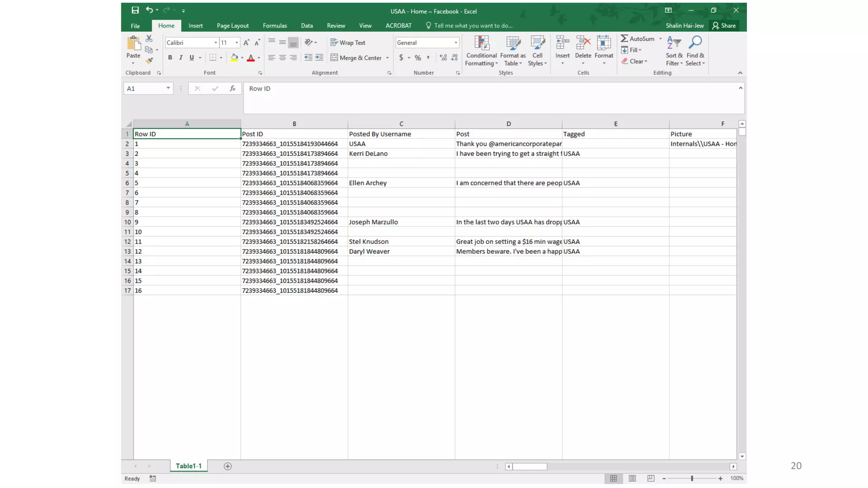Click the Increase Font Size icon
868x488 pixels.
(246, 42)
